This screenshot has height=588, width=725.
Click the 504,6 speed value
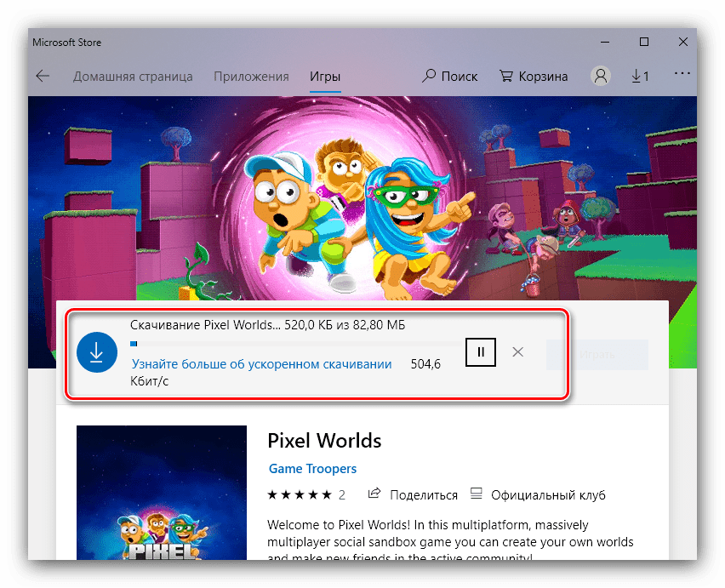click(x=425, y=364)
